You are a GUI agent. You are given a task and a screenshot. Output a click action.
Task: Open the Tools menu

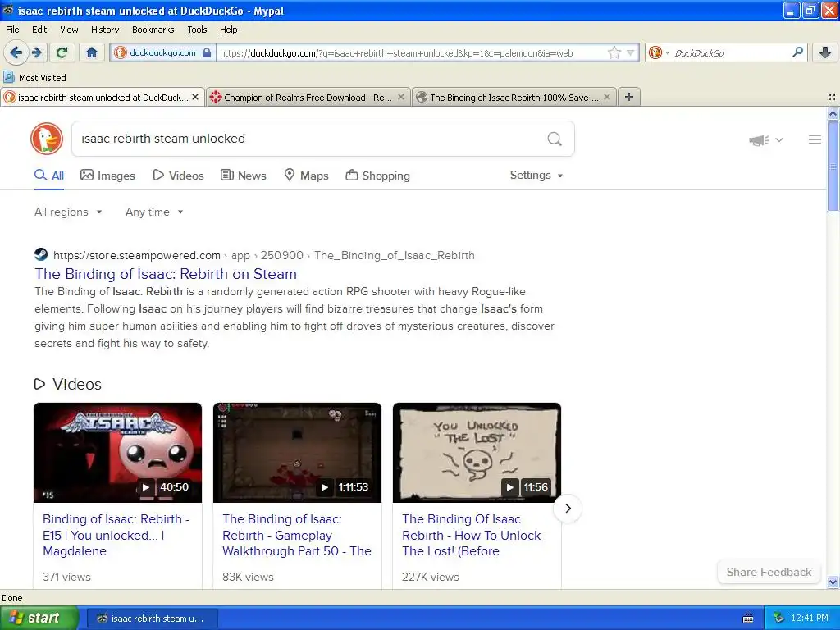pos(197,30)
